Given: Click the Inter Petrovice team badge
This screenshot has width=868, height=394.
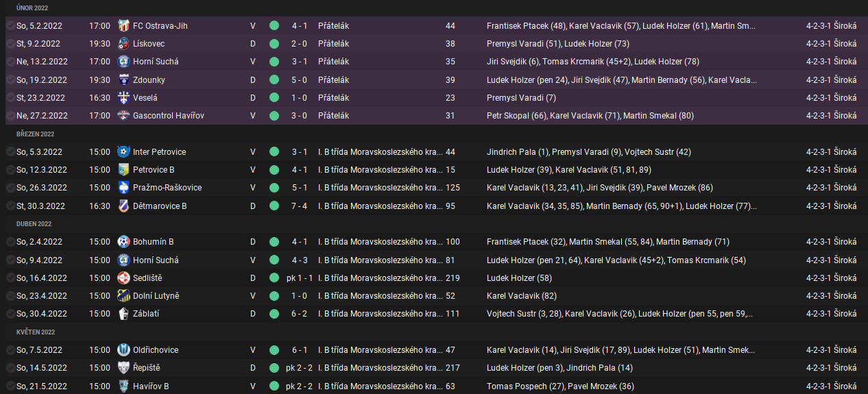Looking at the screenshot, I should [x=123, y=152].
